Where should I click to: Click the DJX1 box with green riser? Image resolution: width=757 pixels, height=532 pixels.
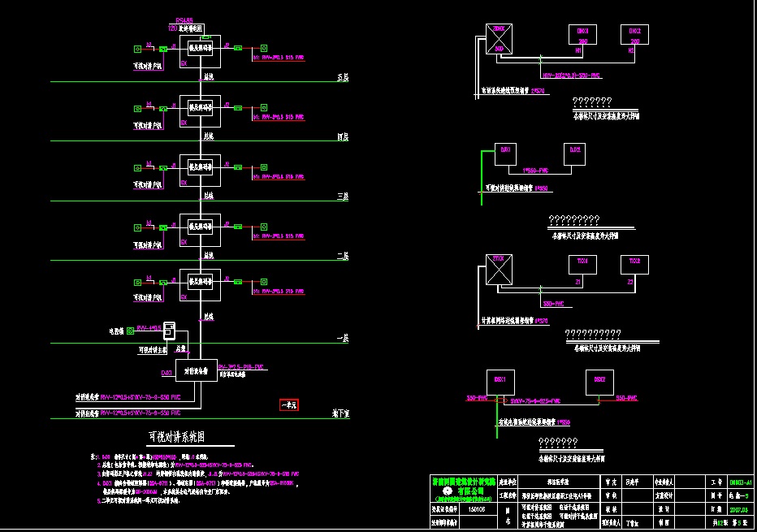(x=505, y=155)
